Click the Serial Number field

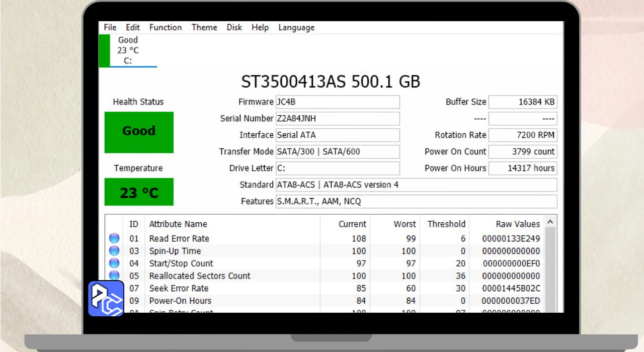pyautogui.click(x=337, y=119)
